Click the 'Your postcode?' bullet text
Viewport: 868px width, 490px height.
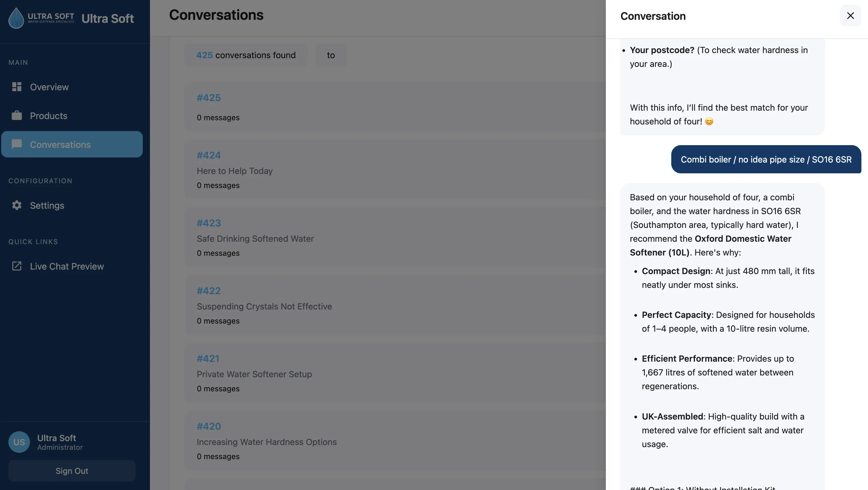(x=719, y=57)
